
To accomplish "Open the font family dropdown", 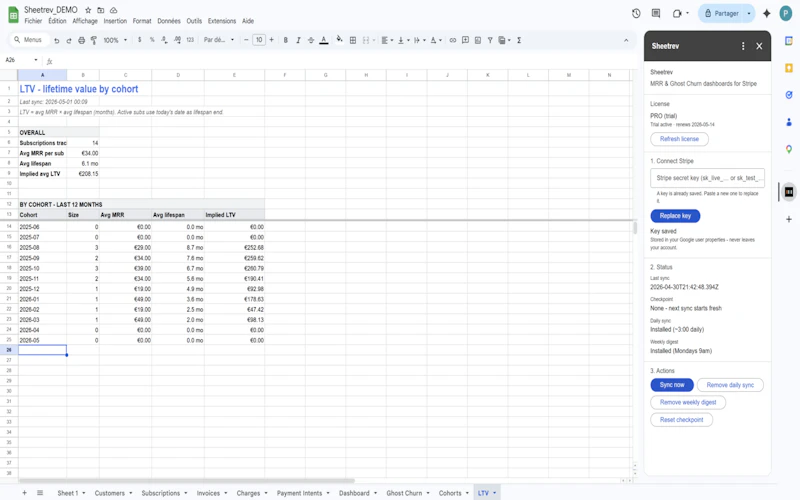I will 219,40.
